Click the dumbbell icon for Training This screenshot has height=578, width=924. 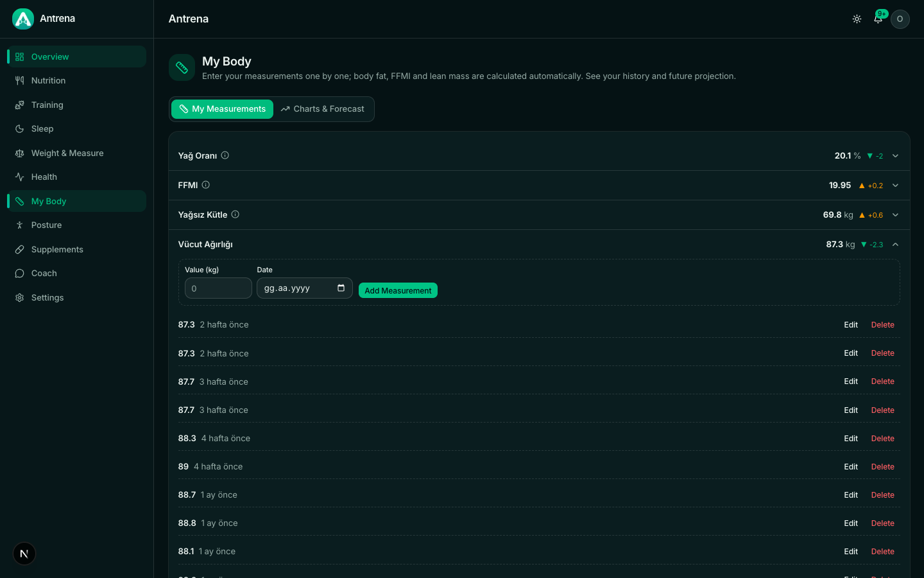pos(20,105)
